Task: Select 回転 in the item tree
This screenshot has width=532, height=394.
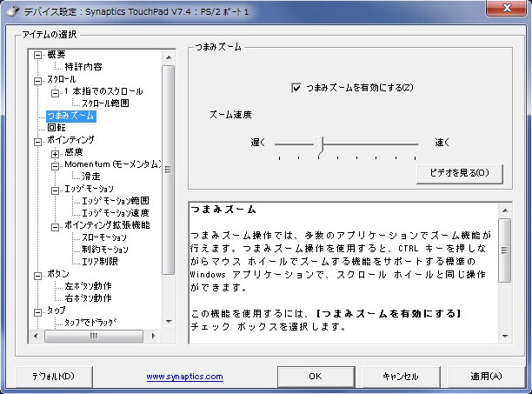Action: [57, 128]
